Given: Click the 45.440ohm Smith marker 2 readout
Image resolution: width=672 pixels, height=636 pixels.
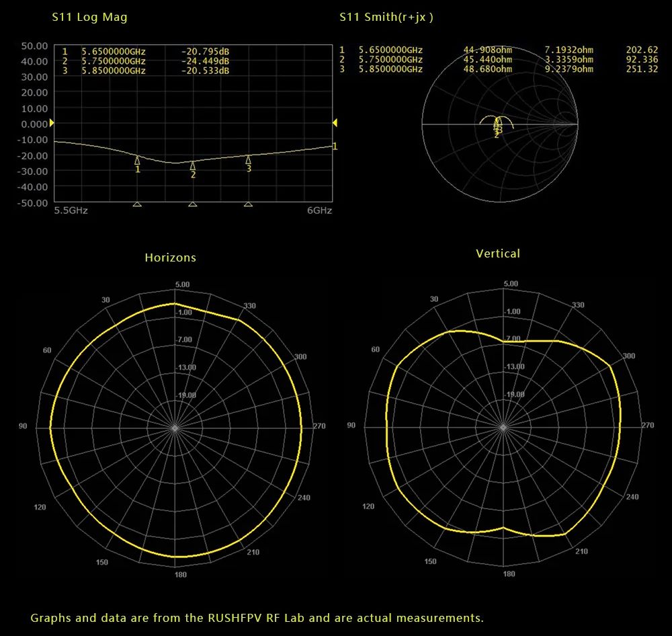Looking at the screenshot, I should 487,59.
